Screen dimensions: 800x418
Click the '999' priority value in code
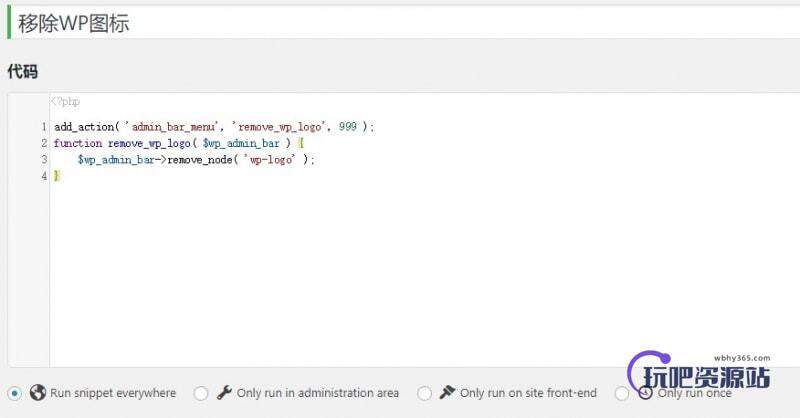click(347, 127)
